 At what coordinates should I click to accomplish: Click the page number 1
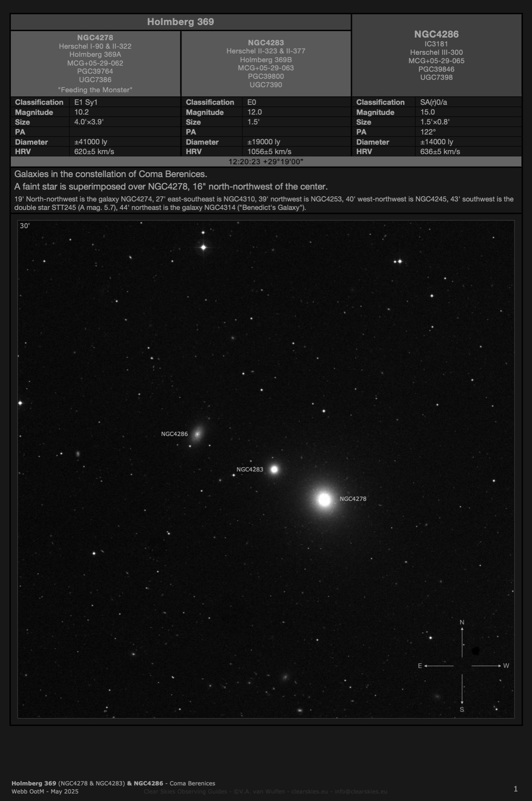point(516,789)
